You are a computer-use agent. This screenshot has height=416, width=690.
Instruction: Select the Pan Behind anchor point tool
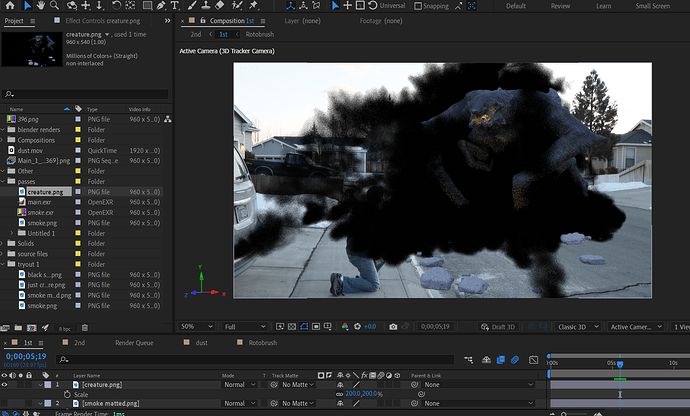tap(130, 5)
